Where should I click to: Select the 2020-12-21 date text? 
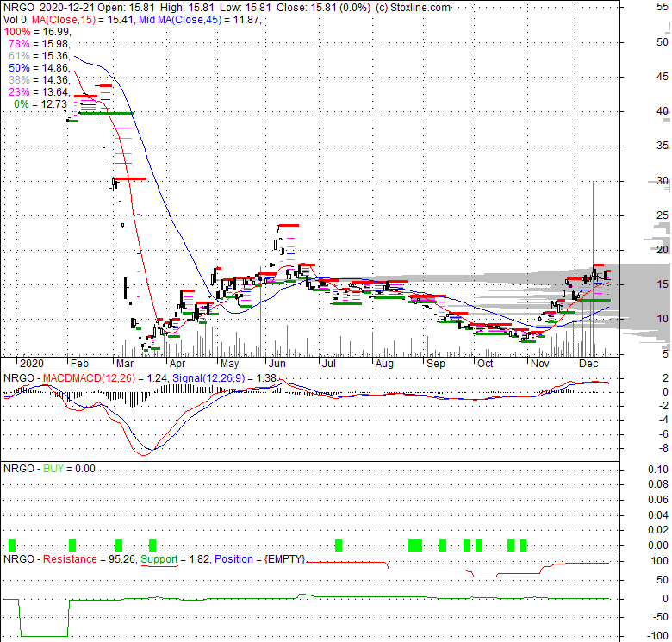click(68, 8)
